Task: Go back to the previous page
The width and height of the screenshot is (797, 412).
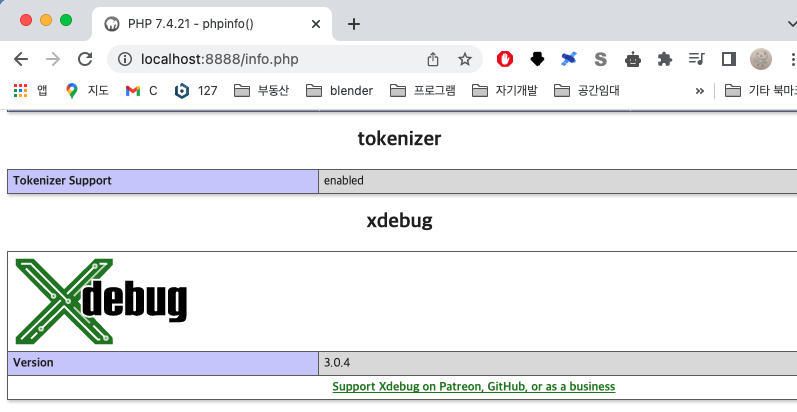Action: 21,59
